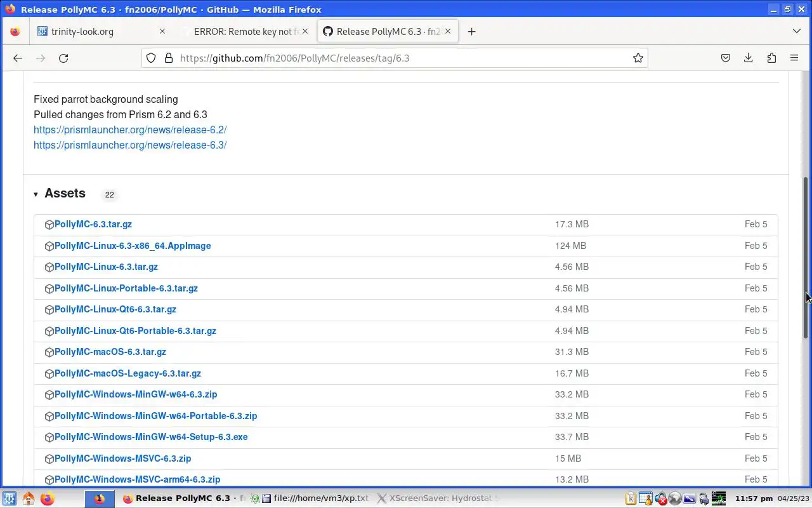Click the 31.3 MB size text

click(572, 352)
